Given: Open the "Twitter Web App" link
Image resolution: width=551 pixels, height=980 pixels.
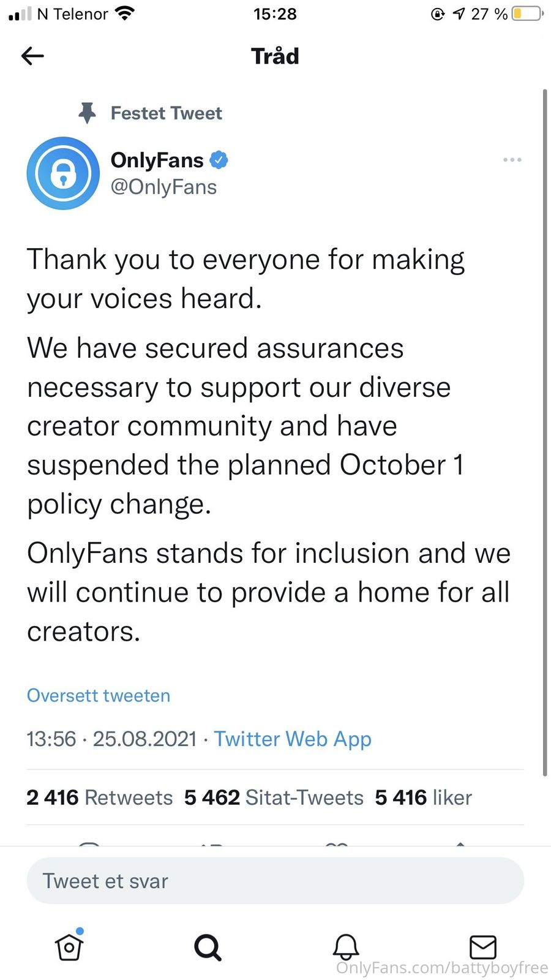Looking at the screenshot, I should point(293,739).
